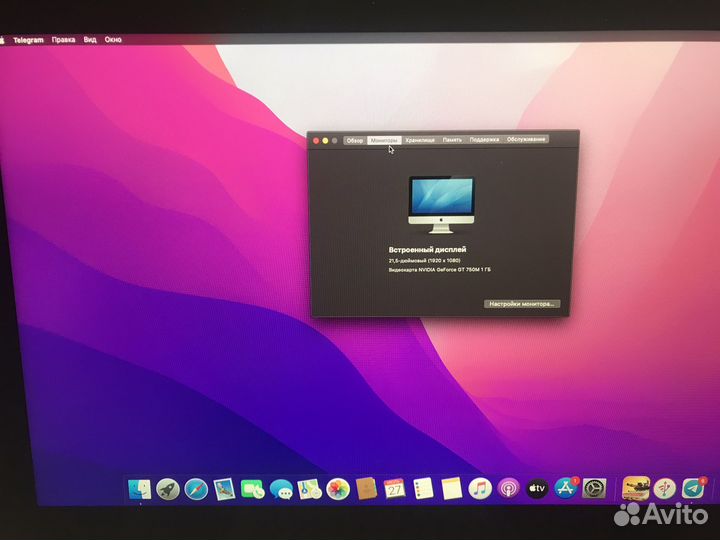Open Reminders list icon in dock
The width and height of the screenshot is (720, 540).
tap(423, 489)
